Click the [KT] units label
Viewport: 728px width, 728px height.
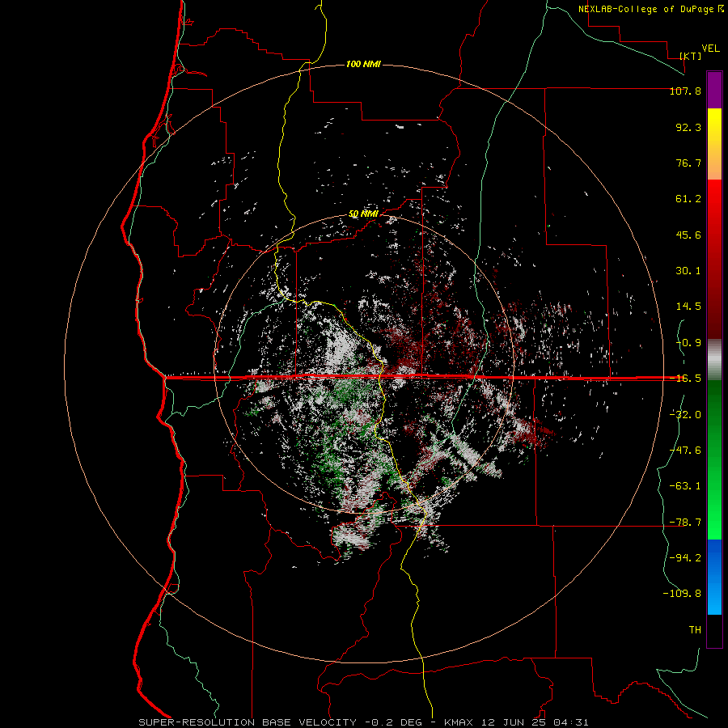click(691, 56)
